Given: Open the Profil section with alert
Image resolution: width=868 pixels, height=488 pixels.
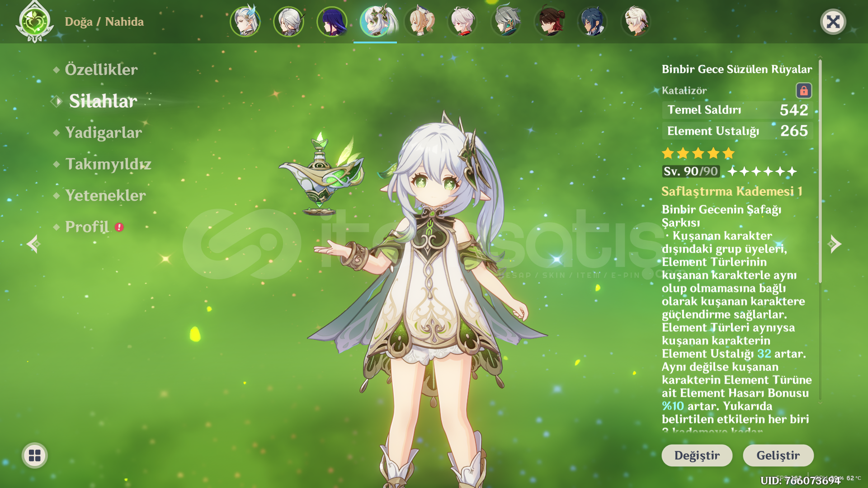Looking at the screenshot, I should click(x=87, y=227).
